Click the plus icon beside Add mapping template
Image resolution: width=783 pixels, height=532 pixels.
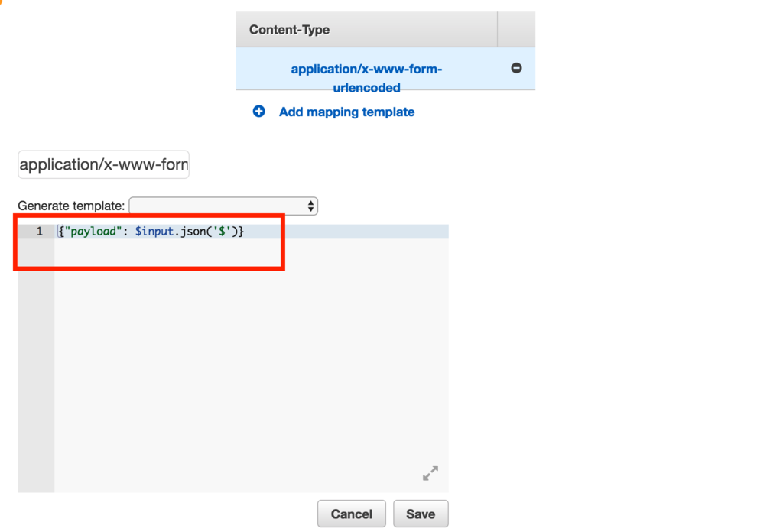coord(259,112)
